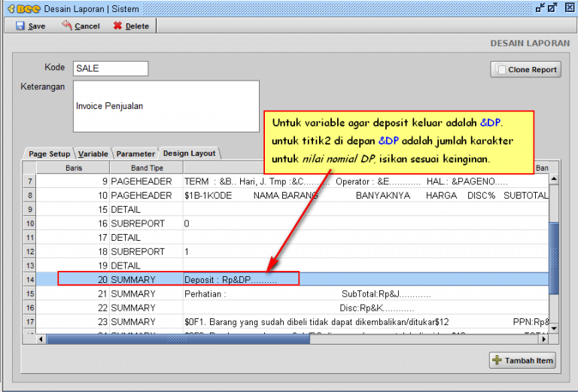
Task: Click the Tambah Item button
Action: click(x=522, y=360)
